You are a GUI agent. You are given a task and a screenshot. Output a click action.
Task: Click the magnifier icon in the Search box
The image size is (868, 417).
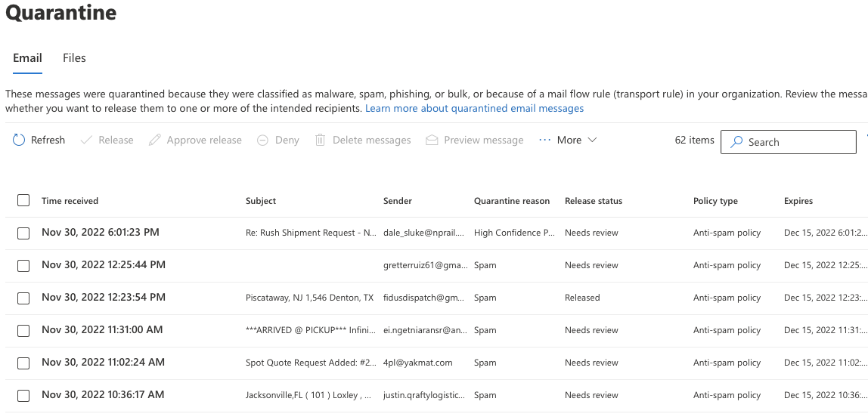click(736, 142)
